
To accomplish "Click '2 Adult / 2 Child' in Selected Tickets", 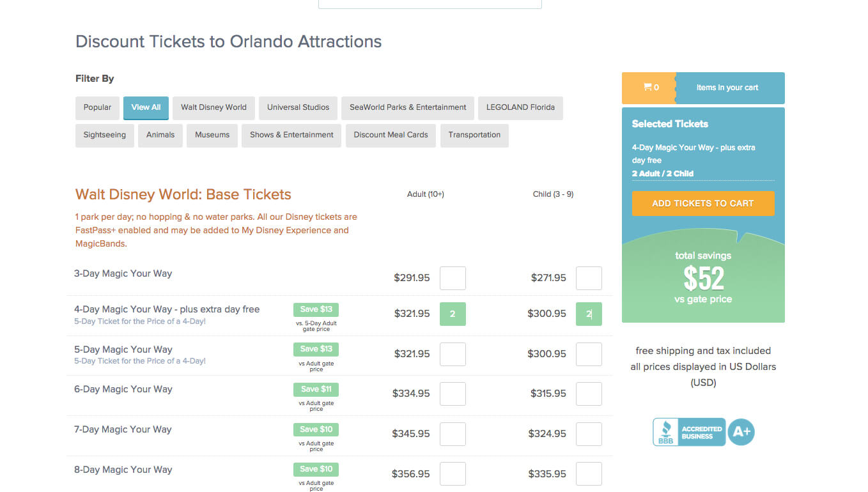I will [663, 174].
